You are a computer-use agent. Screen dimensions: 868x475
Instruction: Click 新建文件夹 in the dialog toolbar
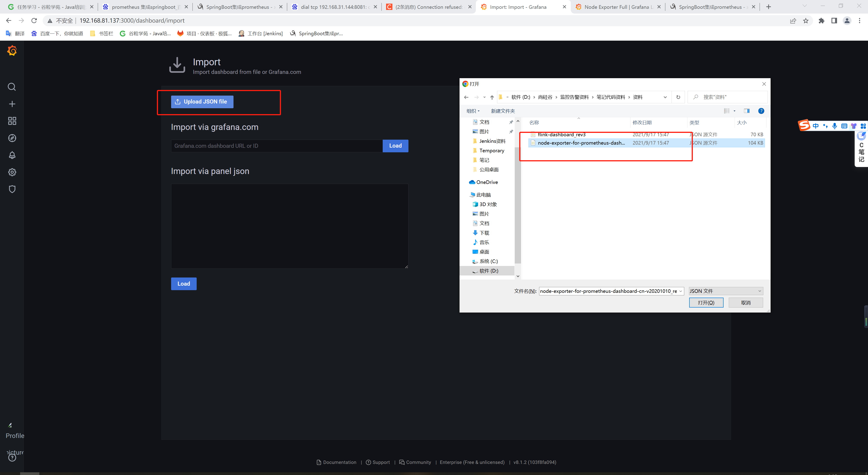[503, 111]
